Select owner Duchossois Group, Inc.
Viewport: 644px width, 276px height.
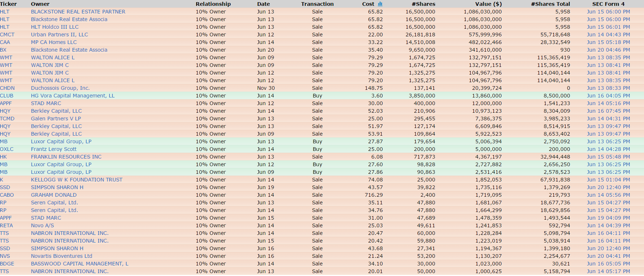tap(60, 88)
